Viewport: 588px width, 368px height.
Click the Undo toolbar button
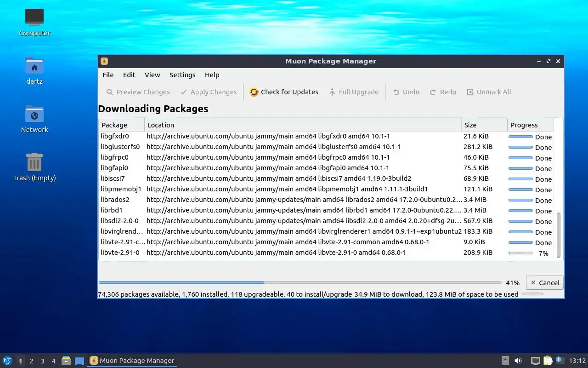(406, 92)
